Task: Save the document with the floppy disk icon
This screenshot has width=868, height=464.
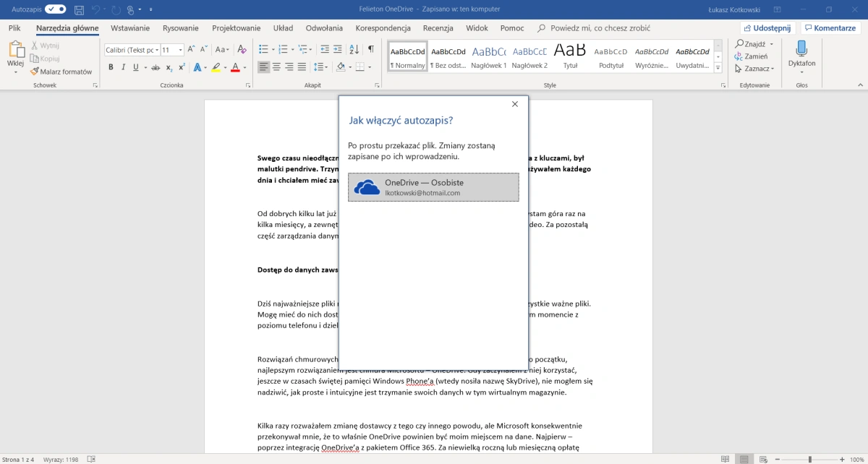Action: (x=79, y=9)
